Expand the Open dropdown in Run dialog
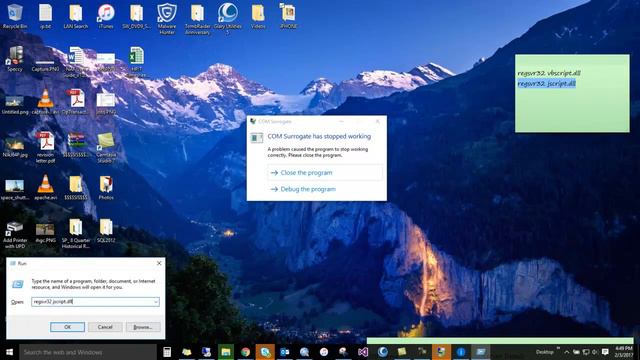 click(156, 302)
